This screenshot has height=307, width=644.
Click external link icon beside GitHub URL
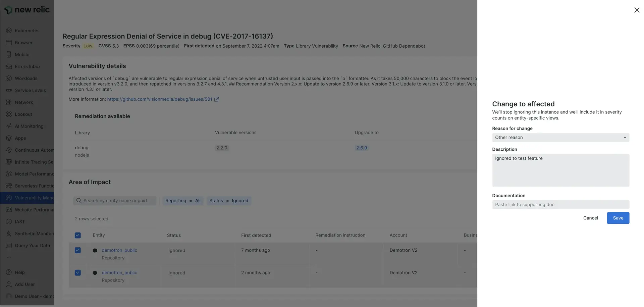(x=217, y=99)
